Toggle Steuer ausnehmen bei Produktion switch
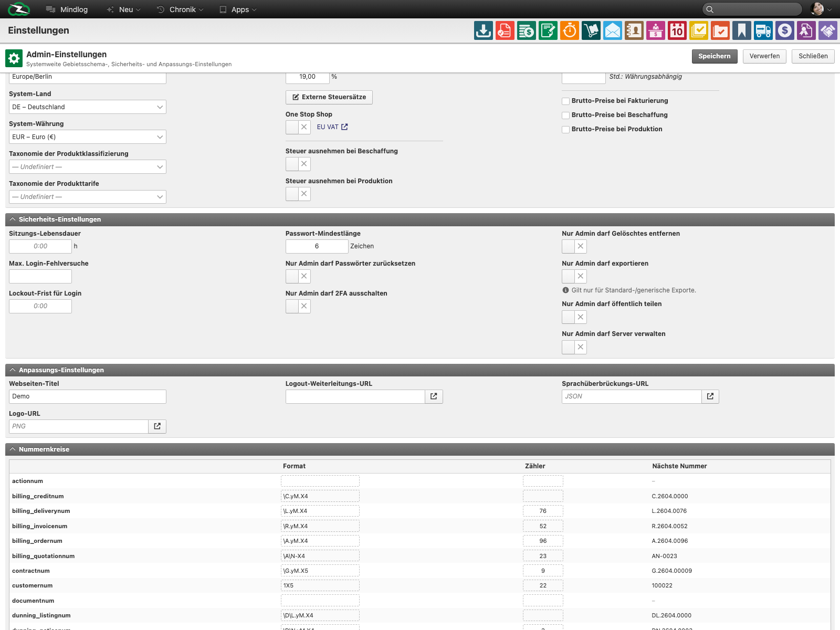840x630 pixels. pyautogui.click(x=298, y=194)
